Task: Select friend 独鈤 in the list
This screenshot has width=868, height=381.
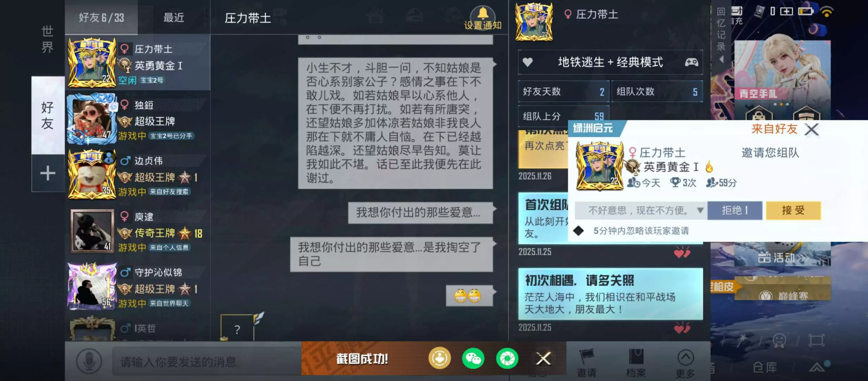Action: pos(138,120)
